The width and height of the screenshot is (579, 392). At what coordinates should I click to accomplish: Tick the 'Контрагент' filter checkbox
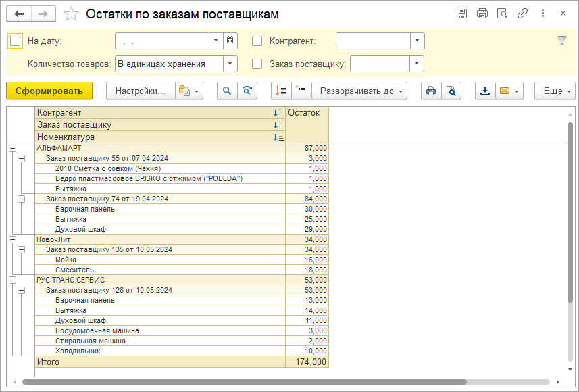click(257, 41)
